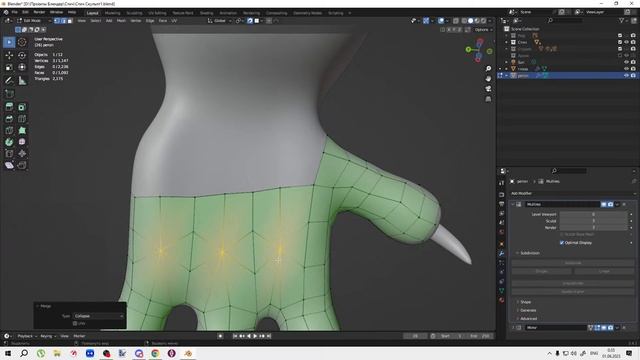
Task: Click the Delete Higher button
Action: click(x=573, y=292)
